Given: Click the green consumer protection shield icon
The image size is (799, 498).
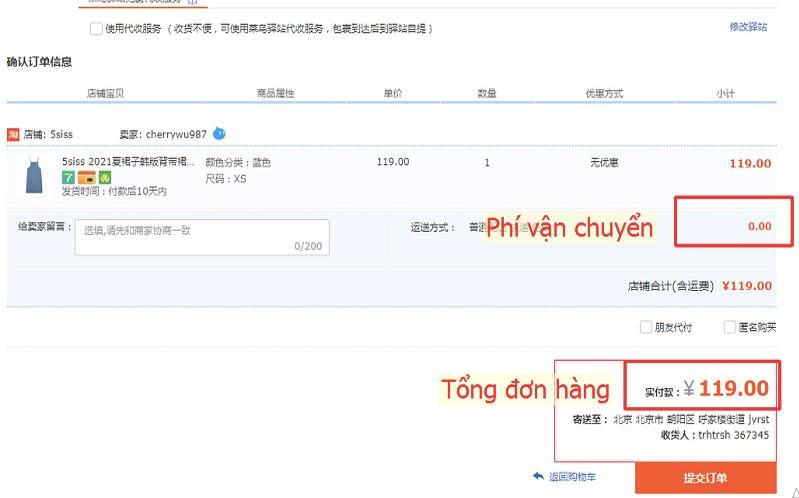Looking at the screenshot, I should [105, 177].
